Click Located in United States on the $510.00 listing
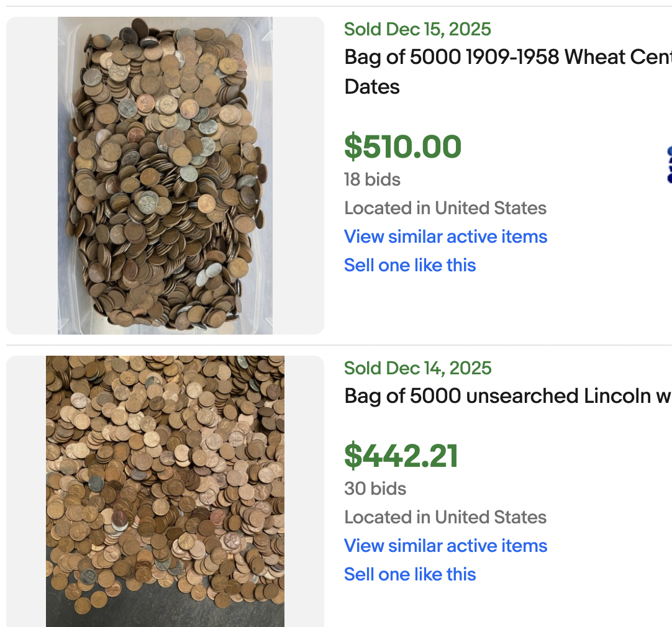Viewport: 672px width, 627px height. pos(445,208)
